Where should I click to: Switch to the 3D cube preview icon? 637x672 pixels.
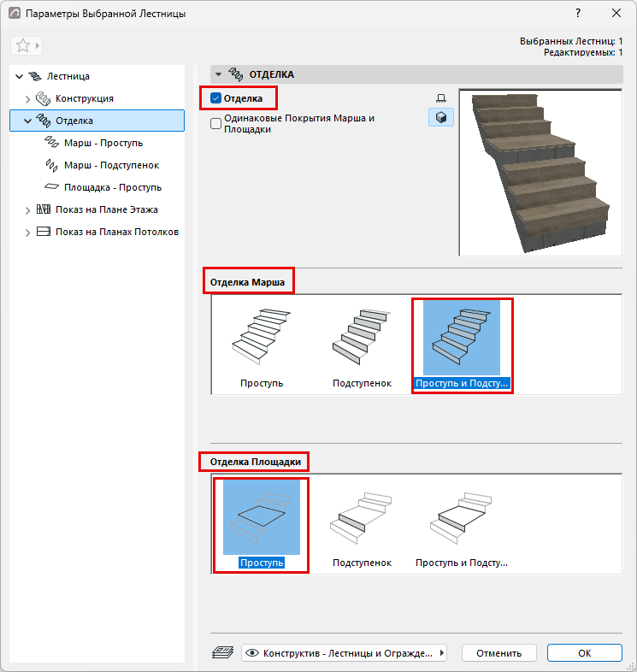tap(440, 117)
